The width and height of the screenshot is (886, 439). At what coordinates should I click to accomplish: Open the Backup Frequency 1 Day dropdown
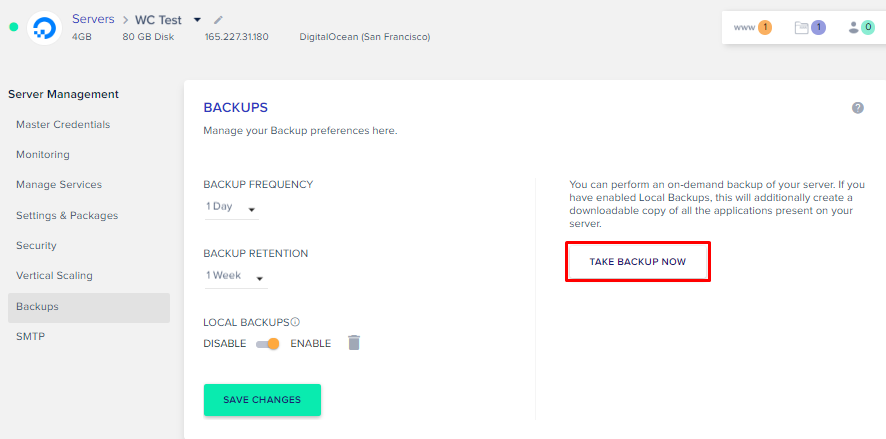click(x=231, y=207)
